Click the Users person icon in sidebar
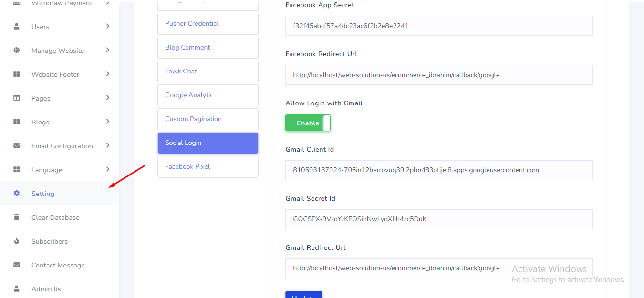Image resolution: width=644 pixels, height=298 pixels. click(x=17, y=27)
